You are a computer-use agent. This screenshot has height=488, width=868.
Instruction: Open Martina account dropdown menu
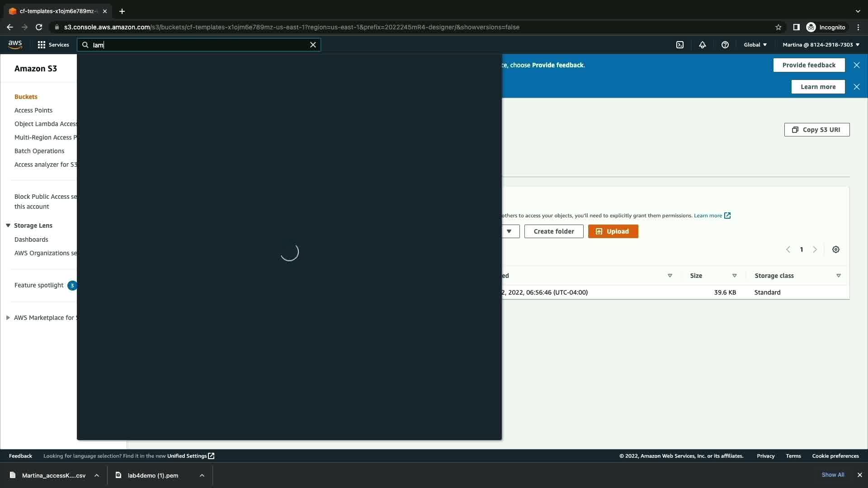click(x=821, y=45)
